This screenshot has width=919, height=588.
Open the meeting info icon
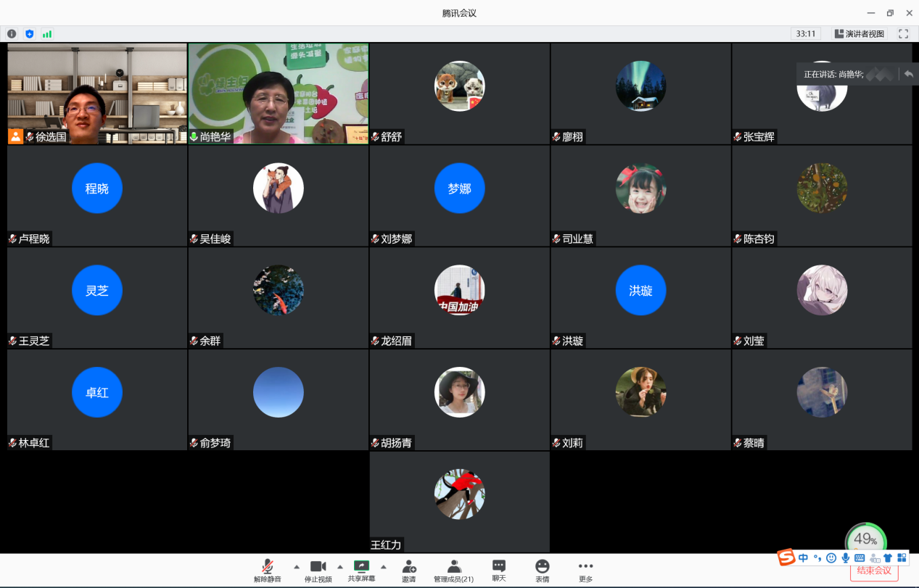coord(12,33)
